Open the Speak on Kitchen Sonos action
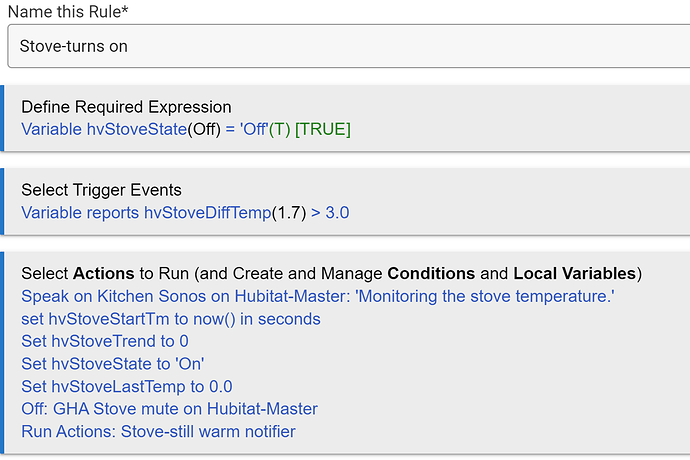 [x=150, y=296]
